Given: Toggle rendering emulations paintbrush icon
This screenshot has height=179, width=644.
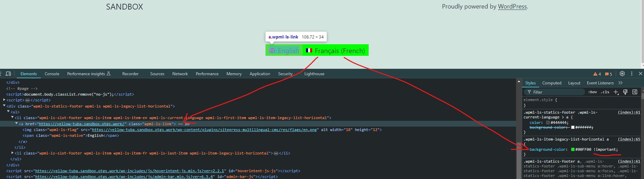Looking at the screenshot, I should click(x=625, y=92).
